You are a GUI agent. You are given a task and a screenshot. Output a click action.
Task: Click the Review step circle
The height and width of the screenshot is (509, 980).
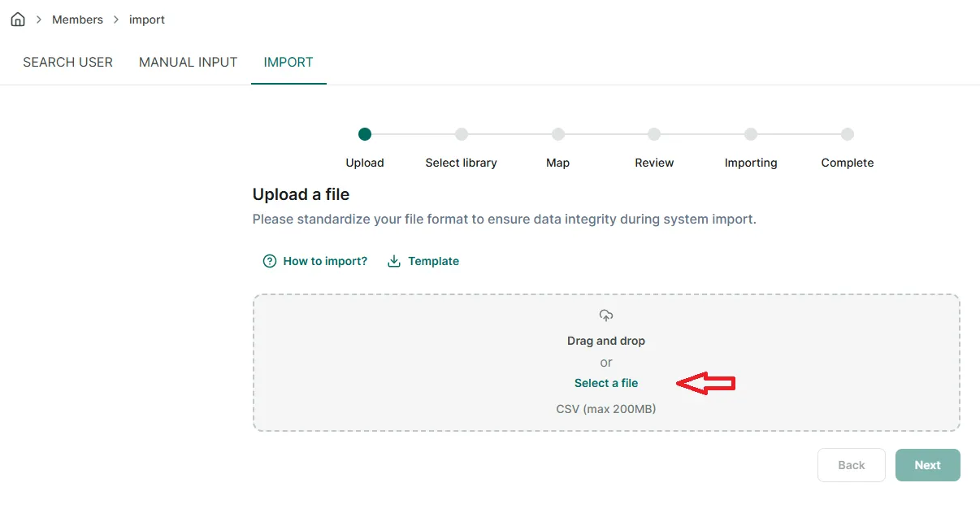pos(654,134)
